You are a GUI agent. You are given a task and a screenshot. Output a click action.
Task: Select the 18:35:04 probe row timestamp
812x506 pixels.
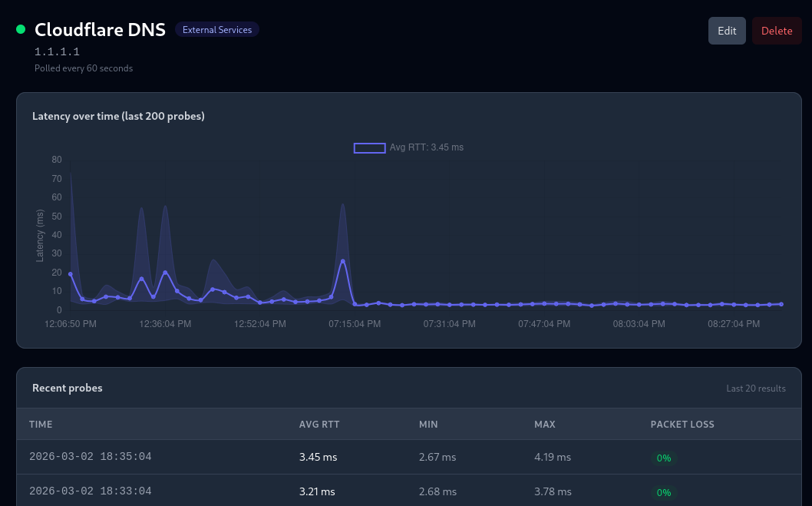point(91,457)
